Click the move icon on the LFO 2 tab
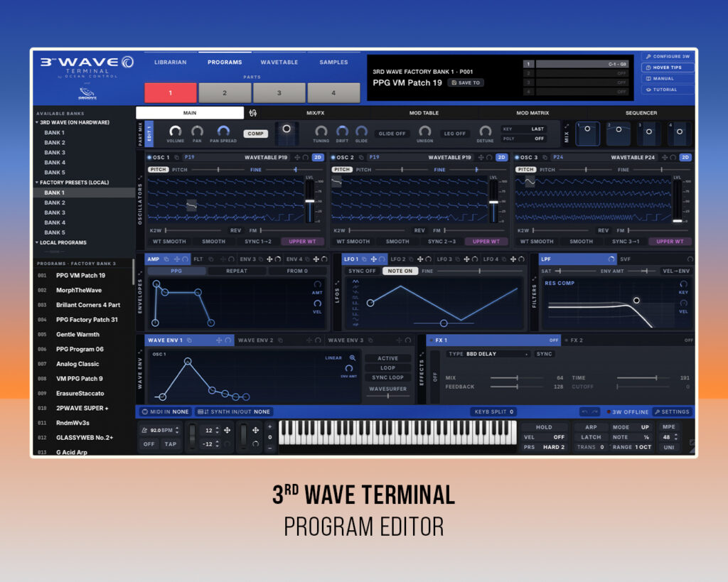728x582 pixels. 419,259
